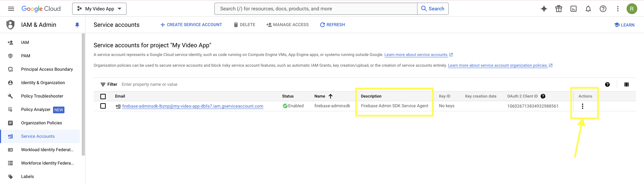Click the Key creation date column header
This screenshot has height=183, width=644.
481,96
